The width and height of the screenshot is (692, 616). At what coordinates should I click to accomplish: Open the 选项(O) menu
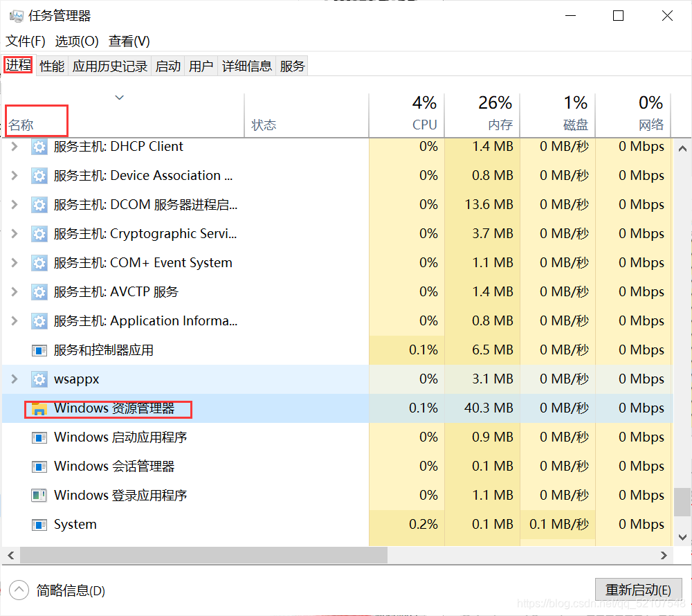coord(77,41)
